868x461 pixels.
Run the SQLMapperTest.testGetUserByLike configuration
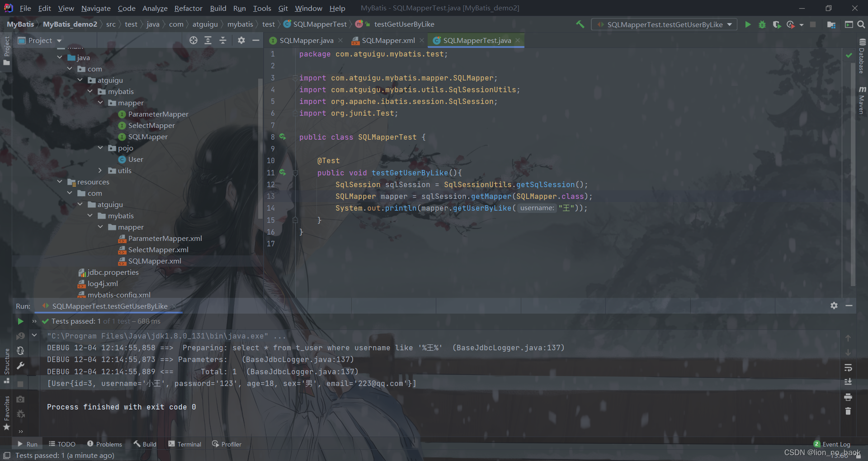(748, 24)
